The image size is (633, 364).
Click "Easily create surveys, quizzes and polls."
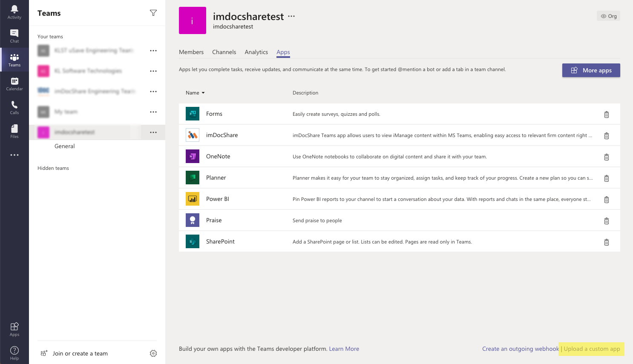[337, 114]
